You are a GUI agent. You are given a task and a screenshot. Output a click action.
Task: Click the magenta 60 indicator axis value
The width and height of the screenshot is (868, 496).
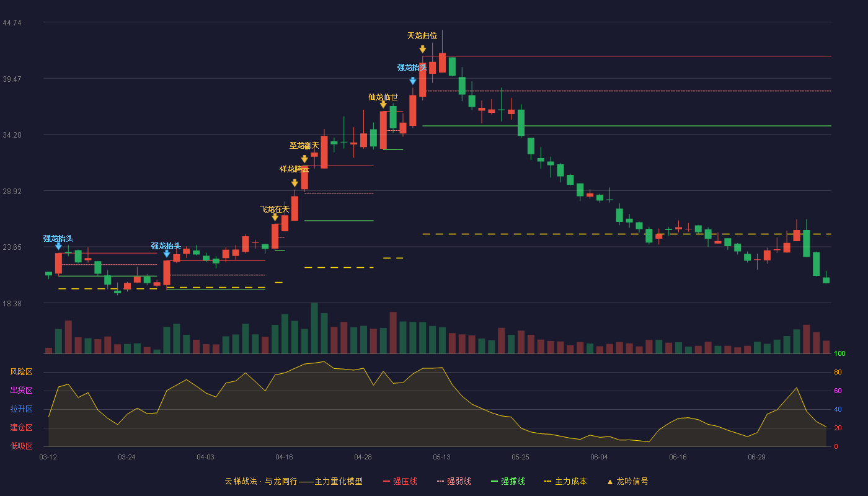click(x=838, y=391)
